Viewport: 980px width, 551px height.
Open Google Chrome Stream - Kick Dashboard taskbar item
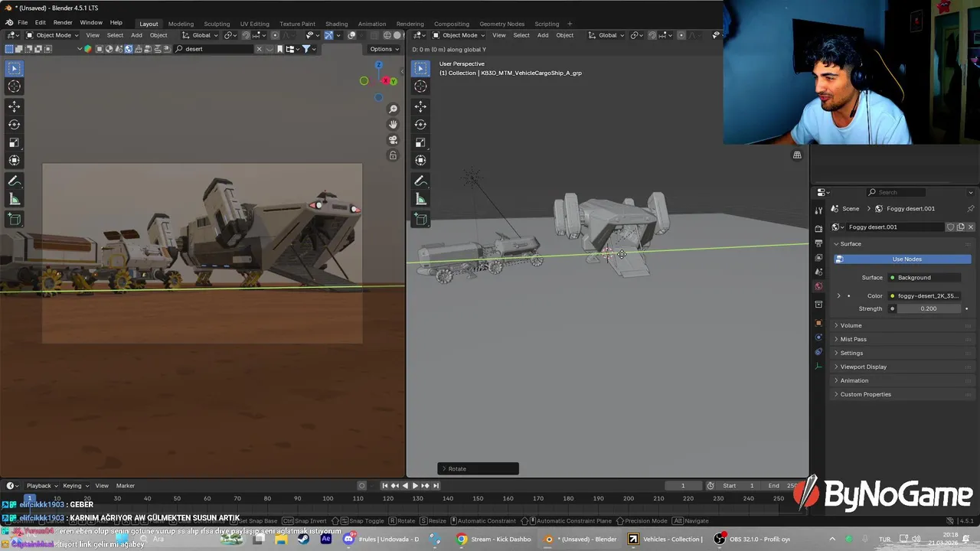point(495,539)
